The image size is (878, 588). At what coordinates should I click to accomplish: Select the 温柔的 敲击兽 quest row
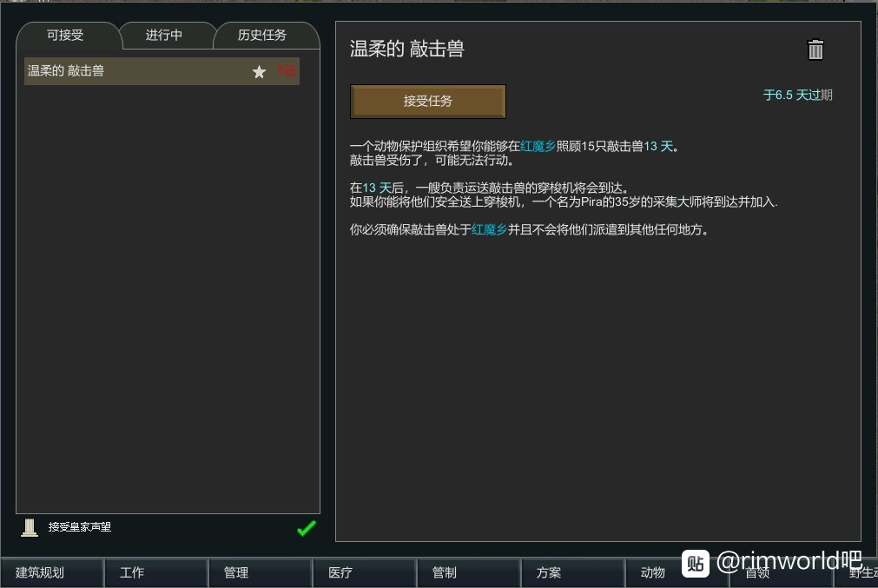[162, 71]
